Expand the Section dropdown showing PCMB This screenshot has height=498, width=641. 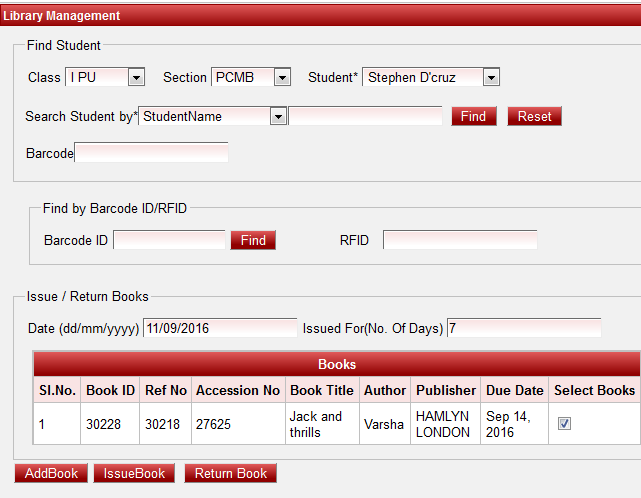(250, 77)
